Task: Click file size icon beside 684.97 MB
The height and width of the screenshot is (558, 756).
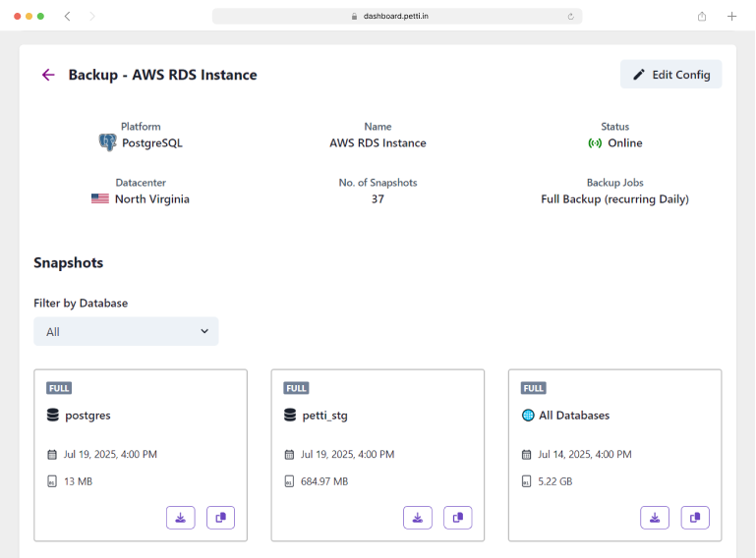Action: (x=289, y=481)
